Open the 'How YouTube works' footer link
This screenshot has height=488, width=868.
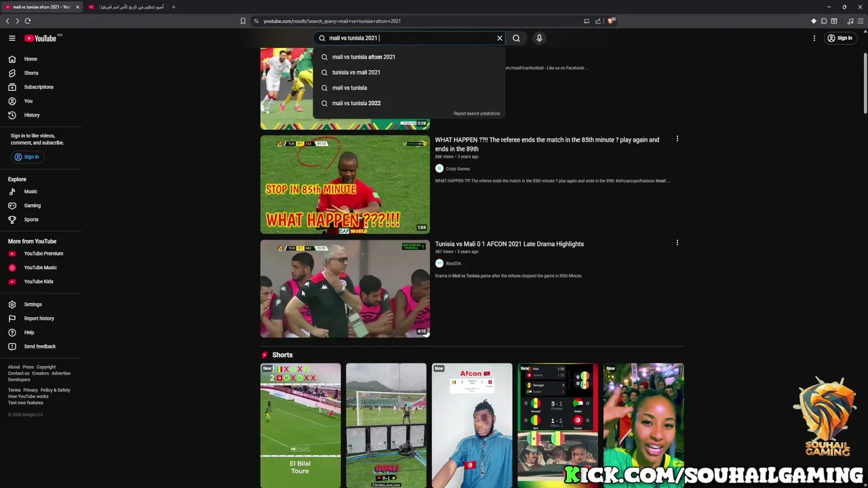click(x=28, y=396)
